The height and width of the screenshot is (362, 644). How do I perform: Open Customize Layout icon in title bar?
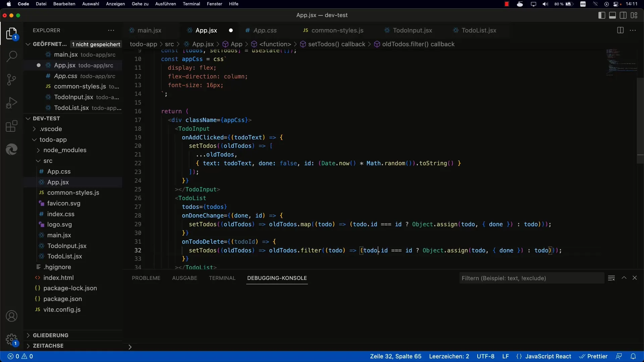(x=634, y=15)
